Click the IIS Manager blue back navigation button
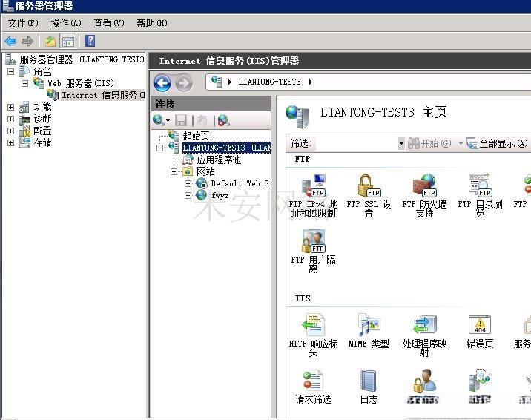531x420 pixels. tap(162, 82)
